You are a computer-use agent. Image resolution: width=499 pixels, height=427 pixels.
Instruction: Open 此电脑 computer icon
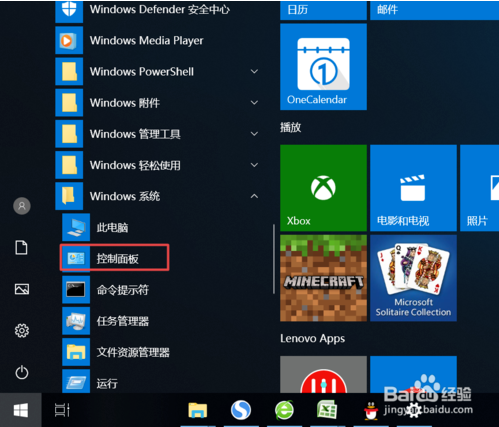pos(76,227)
